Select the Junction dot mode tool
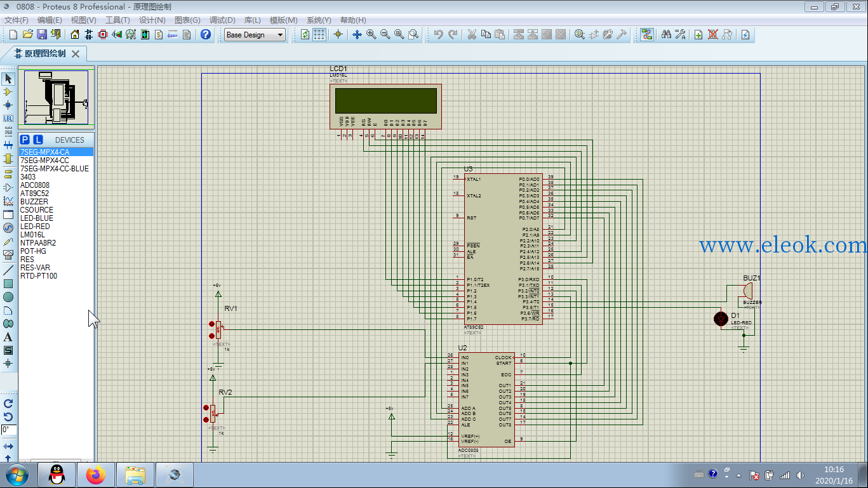 pyautogui.click(x=8, y=105)
